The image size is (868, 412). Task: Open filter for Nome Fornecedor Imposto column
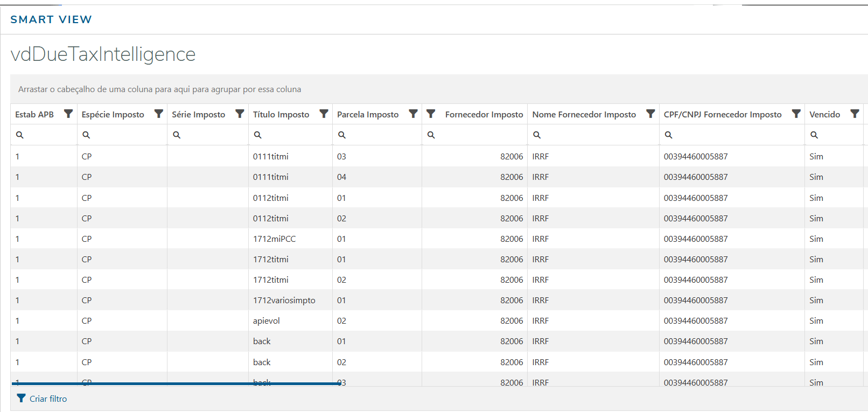(650, 114)
